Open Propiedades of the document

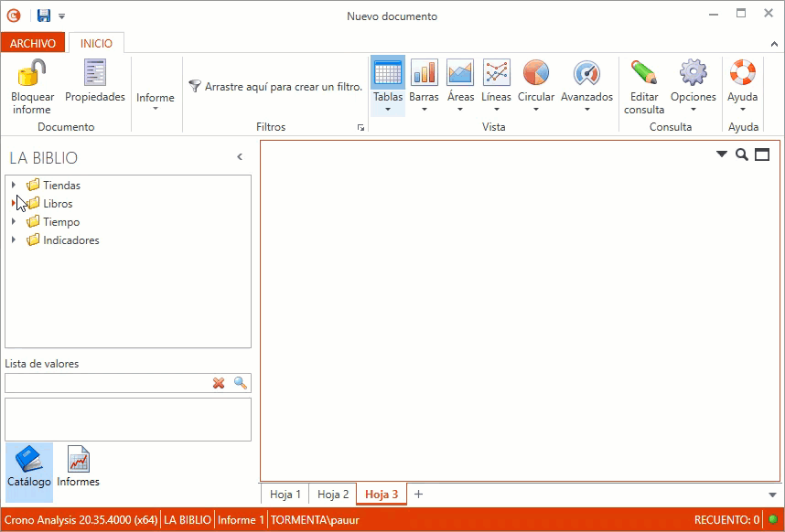(x=95, y=73)
